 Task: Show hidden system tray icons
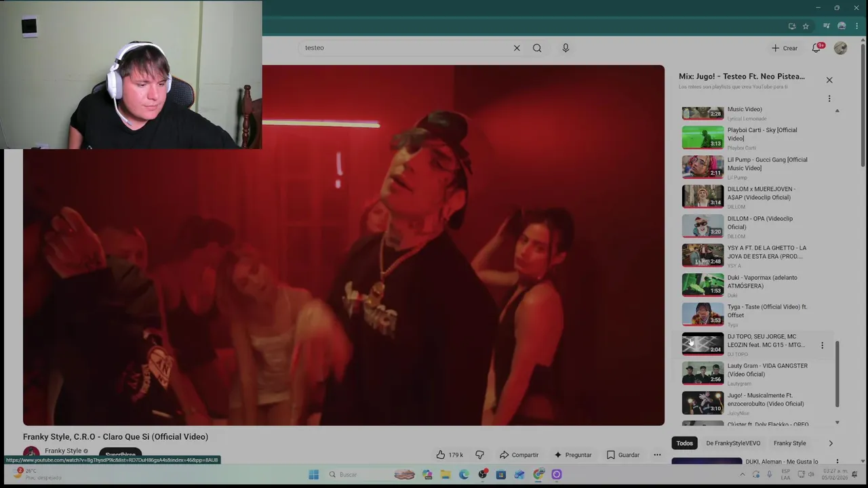743,474
